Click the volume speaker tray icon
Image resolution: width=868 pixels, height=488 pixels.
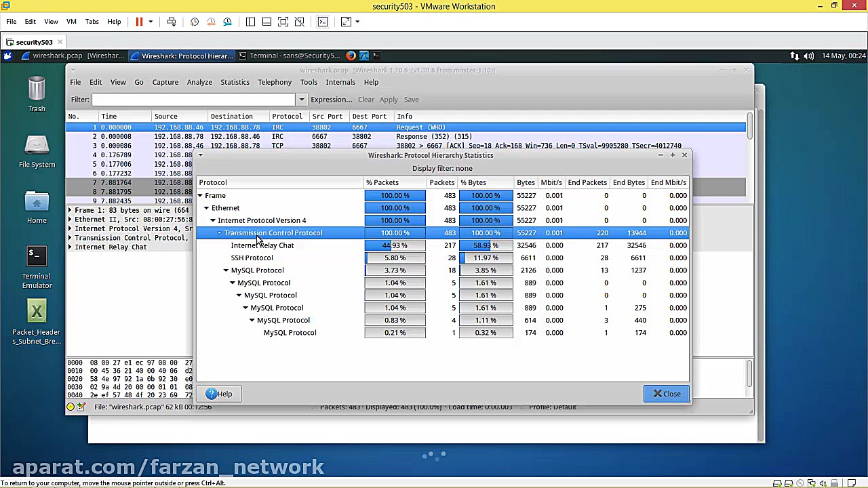click(808, 56)
